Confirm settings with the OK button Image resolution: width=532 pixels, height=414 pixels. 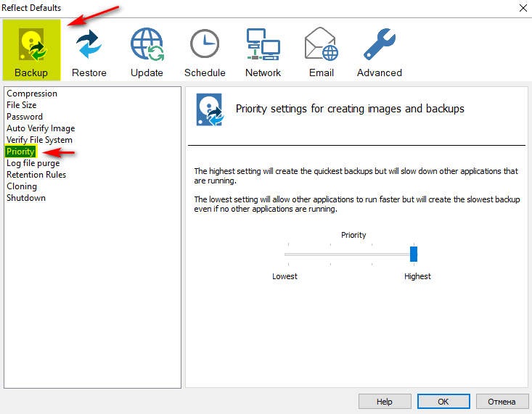click(443, 402)
